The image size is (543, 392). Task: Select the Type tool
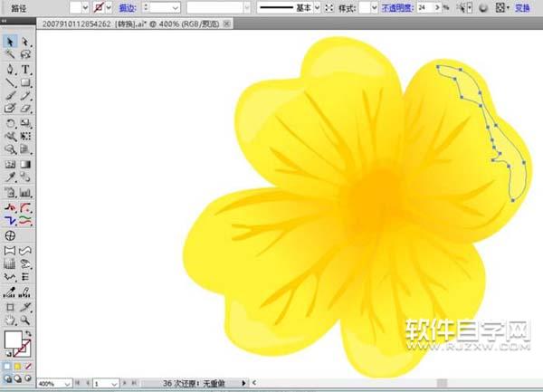click(x=26, y=69)
